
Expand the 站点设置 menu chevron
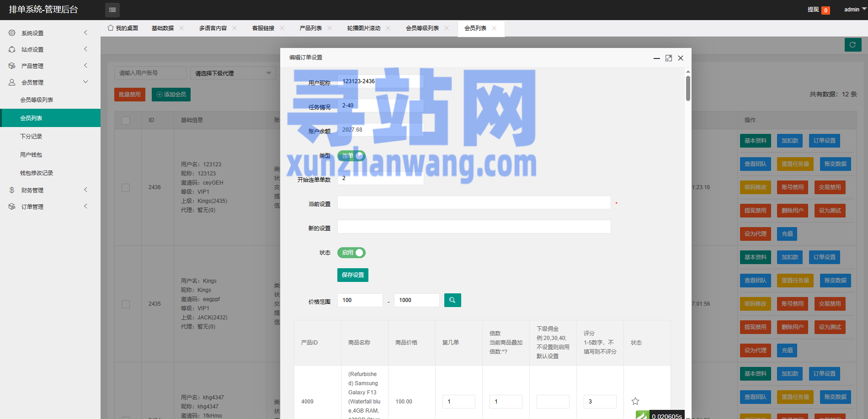click(x=85, y=49)
